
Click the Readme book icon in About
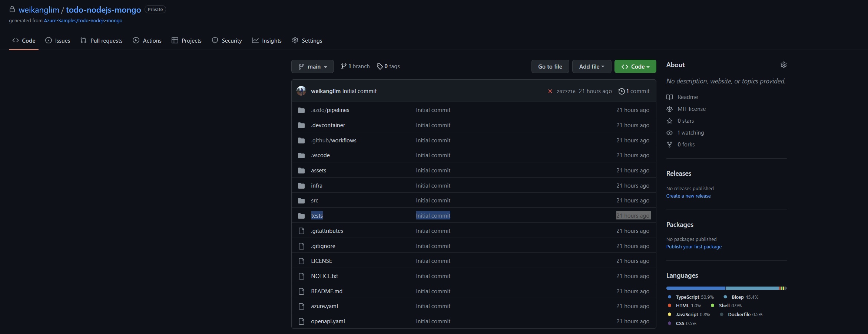pos(670,97)
